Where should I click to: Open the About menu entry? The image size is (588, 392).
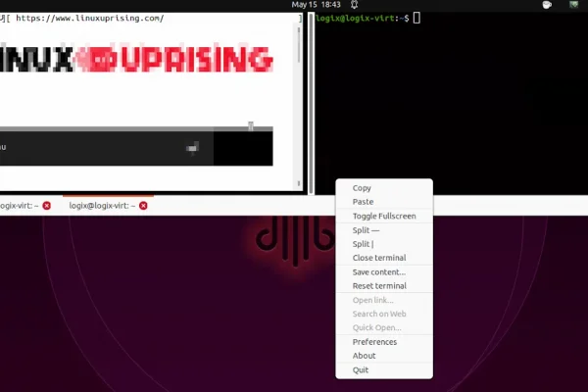coord(384,356)
